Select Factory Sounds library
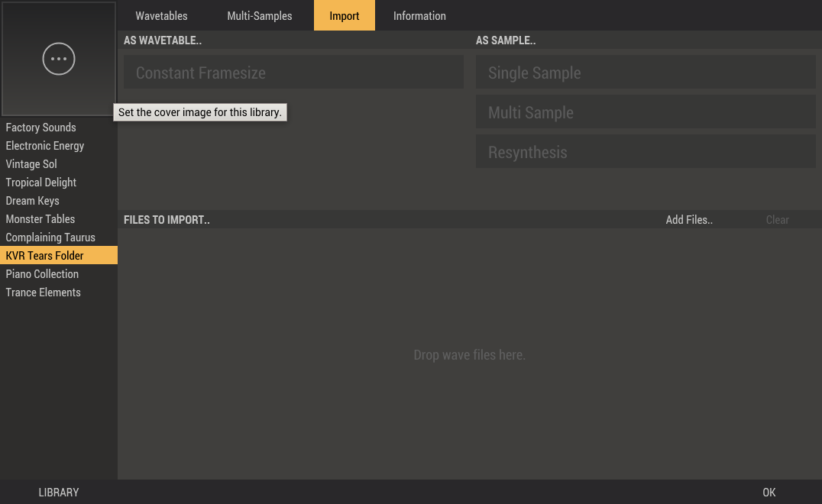822x504 pixels. click(x=41, y=128)
